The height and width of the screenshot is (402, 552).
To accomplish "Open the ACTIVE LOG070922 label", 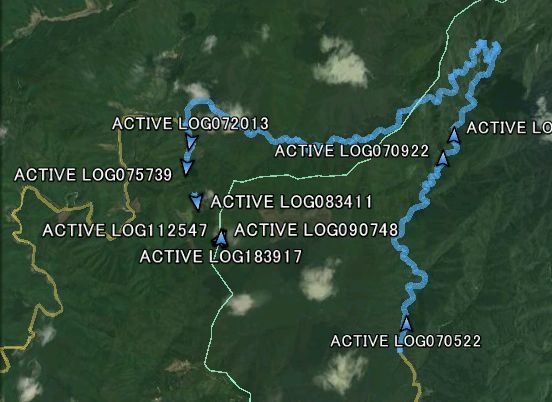I will pos(352,151).
